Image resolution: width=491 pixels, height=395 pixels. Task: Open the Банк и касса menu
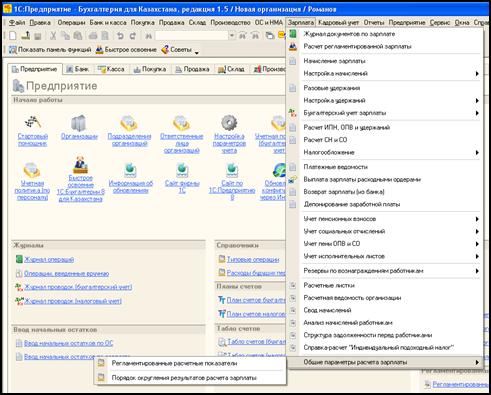[108, 23]
